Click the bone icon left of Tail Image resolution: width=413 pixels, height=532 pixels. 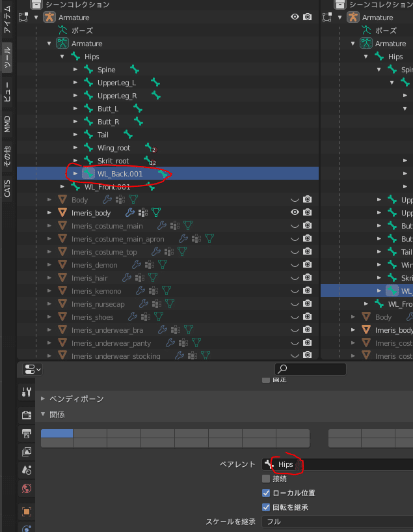(x=88, y=135)
